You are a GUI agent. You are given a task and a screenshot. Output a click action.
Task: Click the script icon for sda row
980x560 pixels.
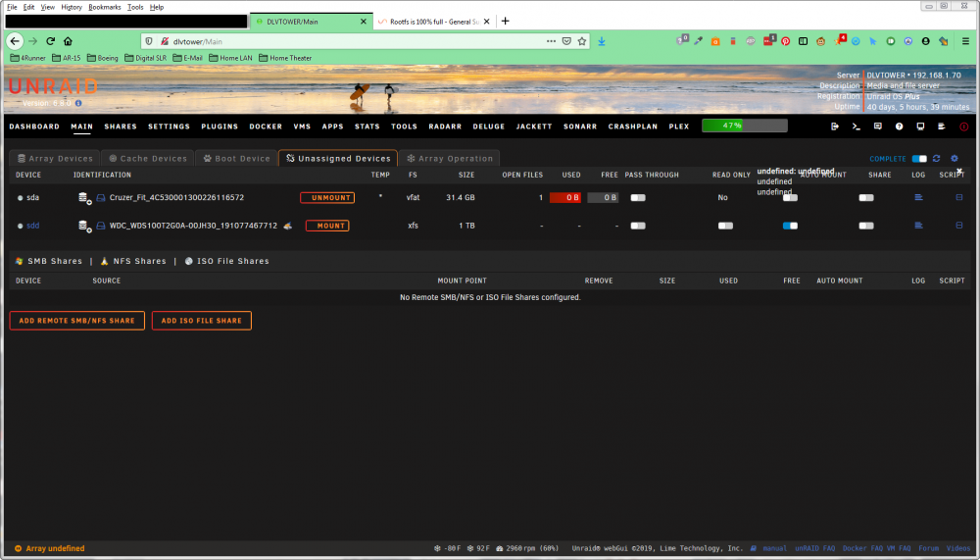coord(958,197)
